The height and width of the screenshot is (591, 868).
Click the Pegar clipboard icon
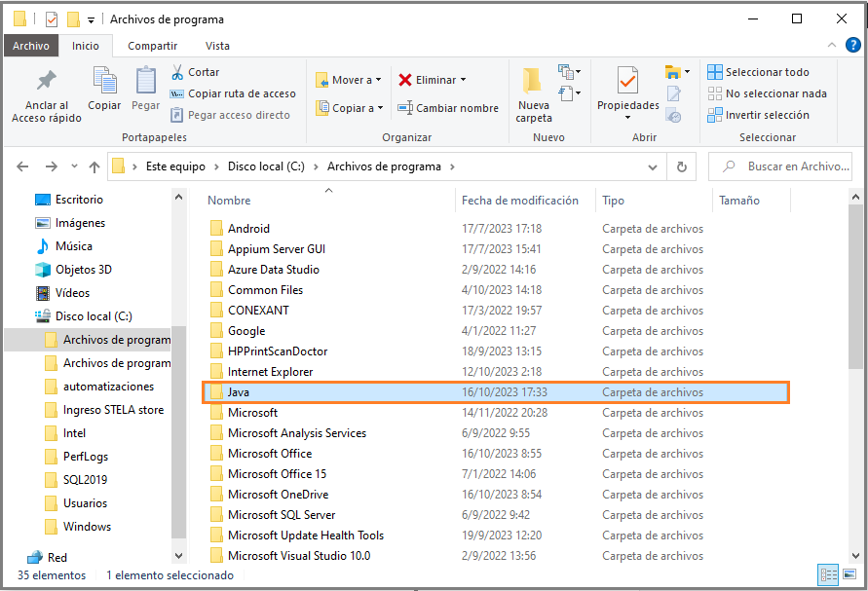click(145, 81)
